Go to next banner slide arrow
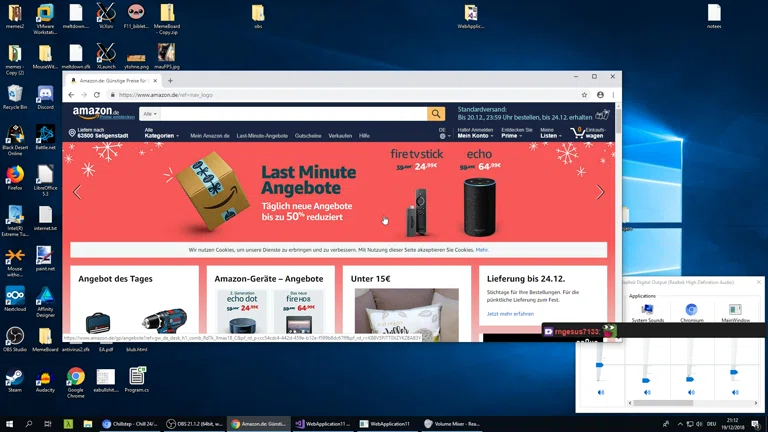The height and width of the screenshot is (432, 768). [x=600, y=192]
